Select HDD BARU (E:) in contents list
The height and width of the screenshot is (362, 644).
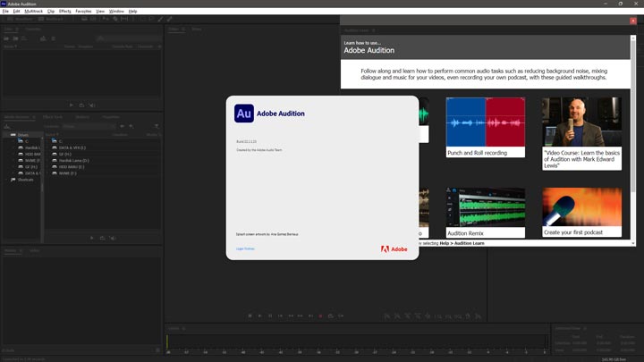point(72,167)
